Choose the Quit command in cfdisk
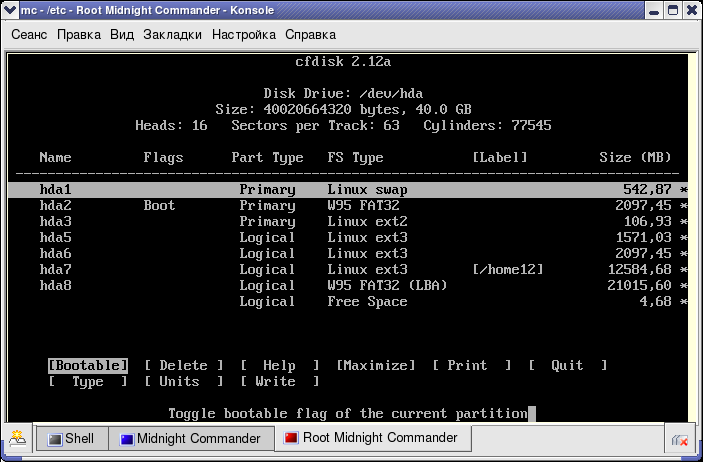The height and width of the screenshot is (462, 703). [568, 366]
